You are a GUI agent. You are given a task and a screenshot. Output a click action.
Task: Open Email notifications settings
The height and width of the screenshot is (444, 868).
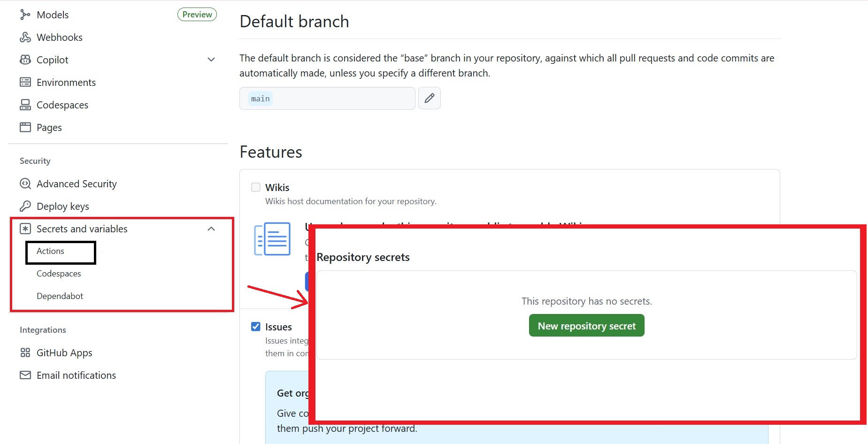tap(76, 375)
